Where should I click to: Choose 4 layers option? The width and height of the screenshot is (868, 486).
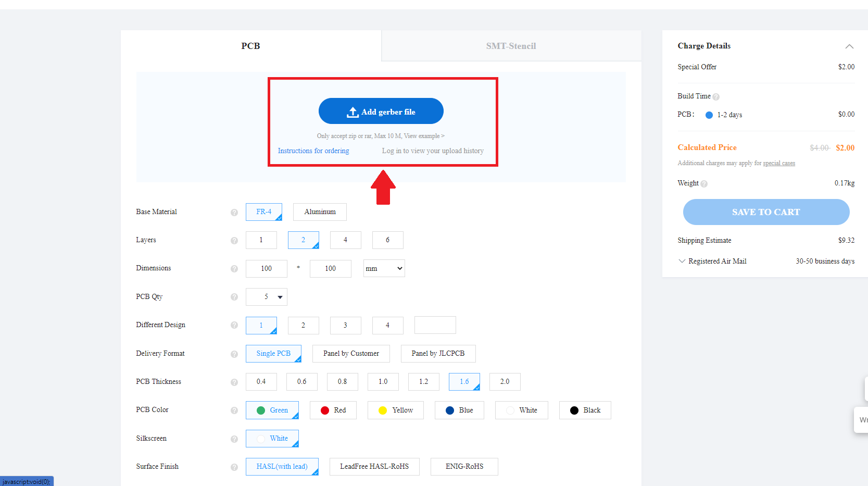pos(345,240)
